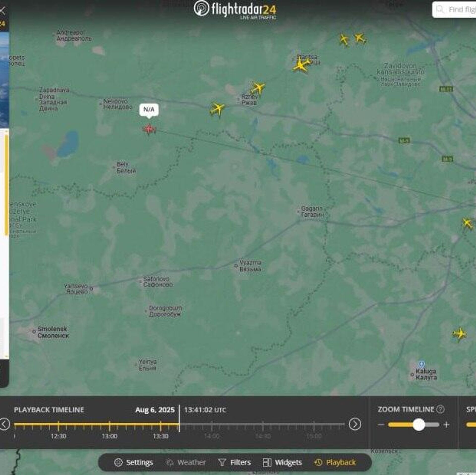Click the Find flights search field

click(x=461, y=9)
